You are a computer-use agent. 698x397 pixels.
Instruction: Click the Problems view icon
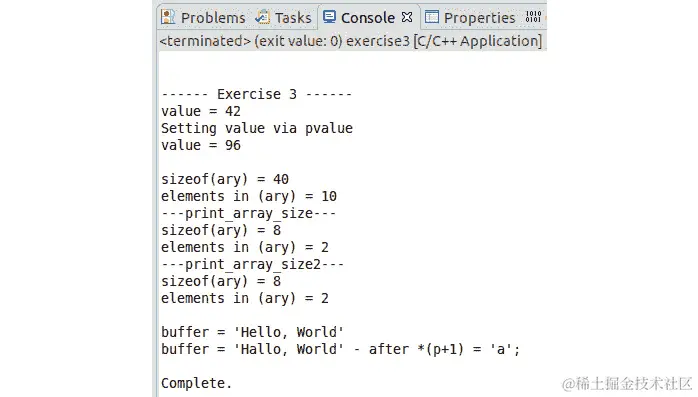168,17
